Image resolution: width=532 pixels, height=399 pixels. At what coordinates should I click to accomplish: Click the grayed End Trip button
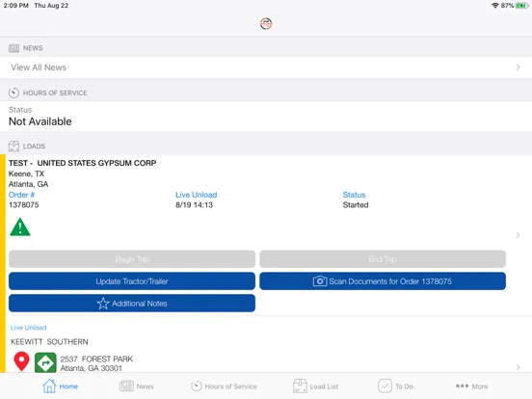point(383,259)
